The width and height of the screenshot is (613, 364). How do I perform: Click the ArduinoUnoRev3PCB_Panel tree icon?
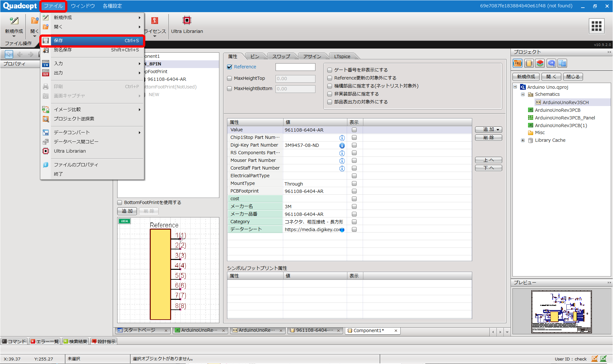coord(531,118)
